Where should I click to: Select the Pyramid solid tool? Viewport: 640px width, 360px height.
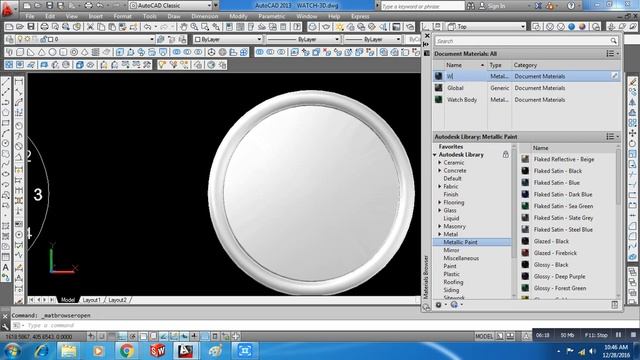point(84,52)
